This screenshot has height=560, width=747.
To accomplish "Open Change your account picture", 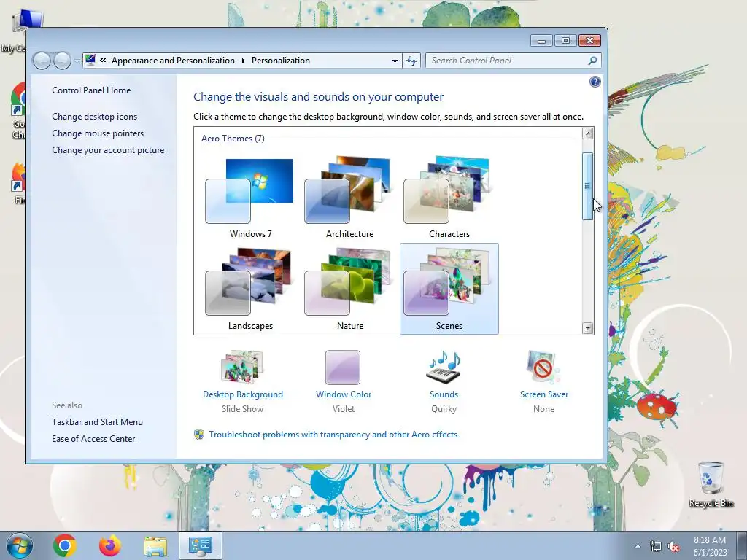I will click(x=108, y=150).
